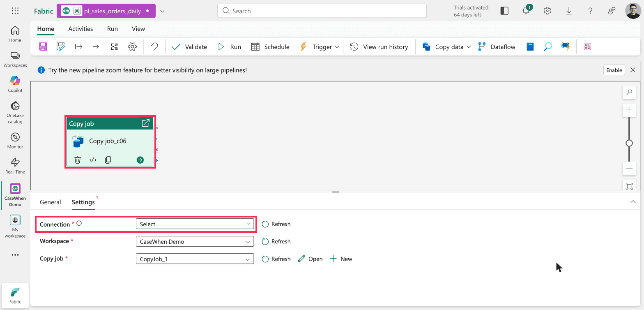
Task: Open the selected copy job via Open
Action: click(x=310, y=259)
